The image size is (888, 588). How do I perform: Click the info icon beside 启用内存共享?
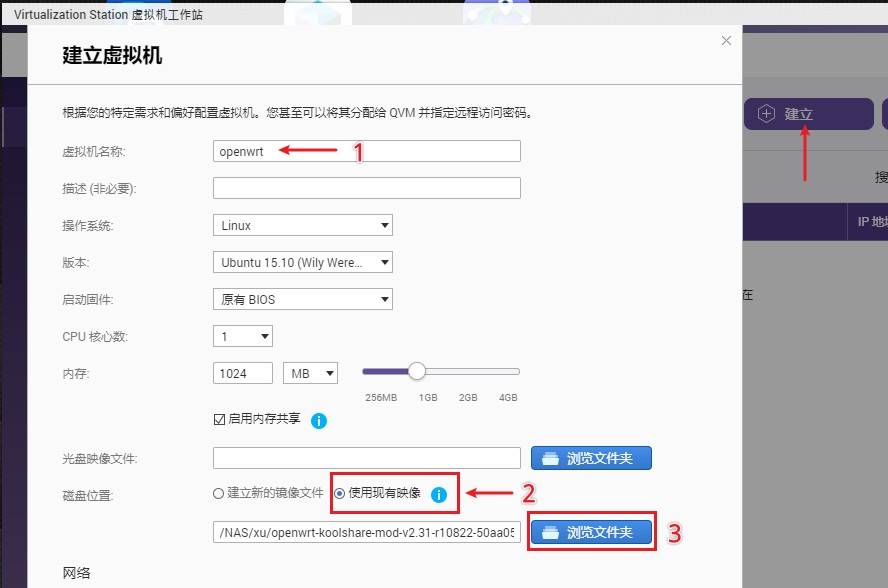point(319,421)
